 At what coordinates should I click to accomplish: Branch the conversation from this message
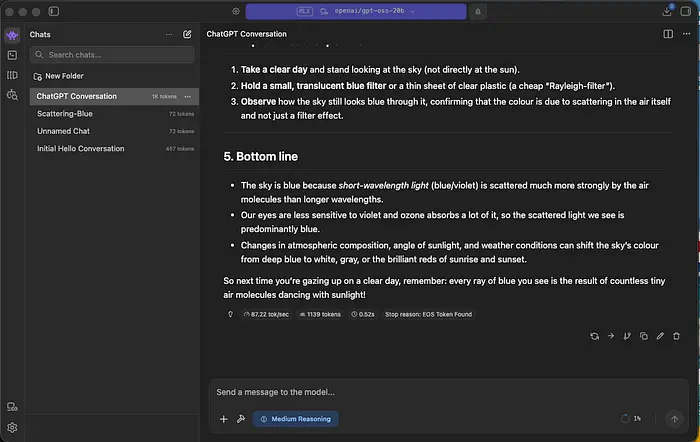(627, 336)
